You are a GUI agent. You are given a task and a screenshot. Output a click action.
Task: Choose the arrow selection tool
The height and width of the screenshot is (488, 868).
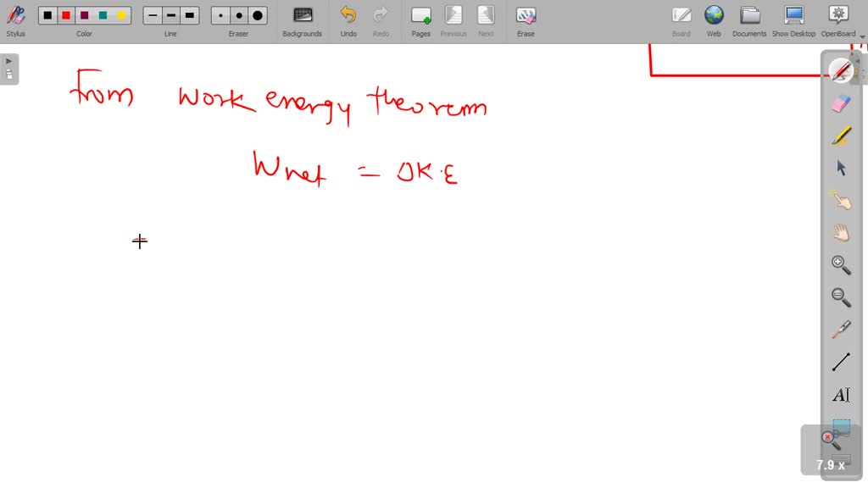click(x=841, y=168)
